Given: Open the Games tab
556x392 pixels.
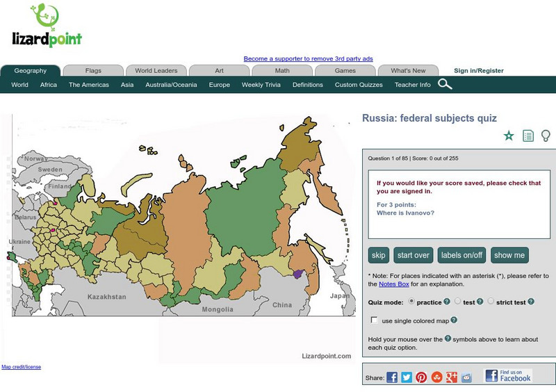Looking at the screenshot, I should click(345, 71).
